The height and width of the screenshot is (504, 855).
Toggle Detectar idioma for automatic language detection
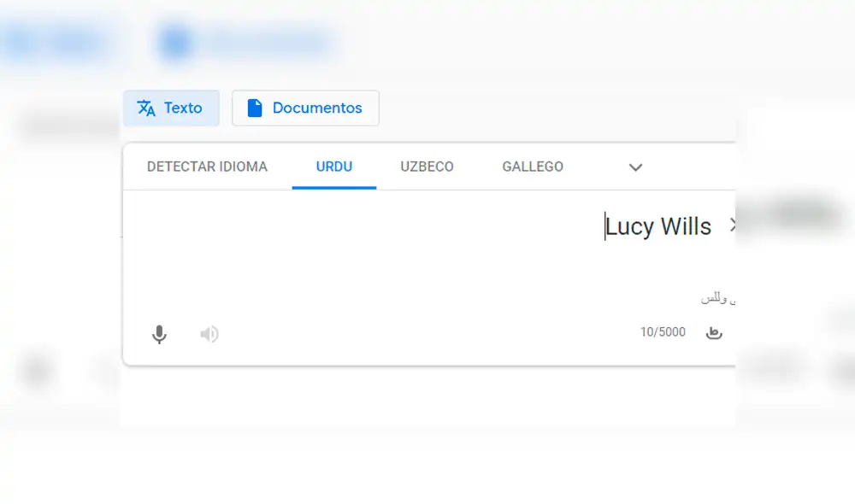[x=206, y=167]
